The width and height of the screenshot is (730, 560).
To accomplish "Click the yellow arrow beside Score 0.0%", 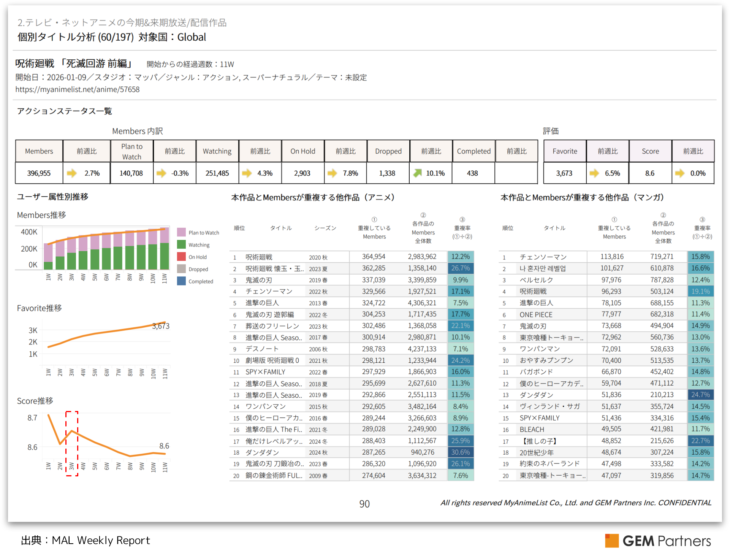I will click(x=679, y=173).
